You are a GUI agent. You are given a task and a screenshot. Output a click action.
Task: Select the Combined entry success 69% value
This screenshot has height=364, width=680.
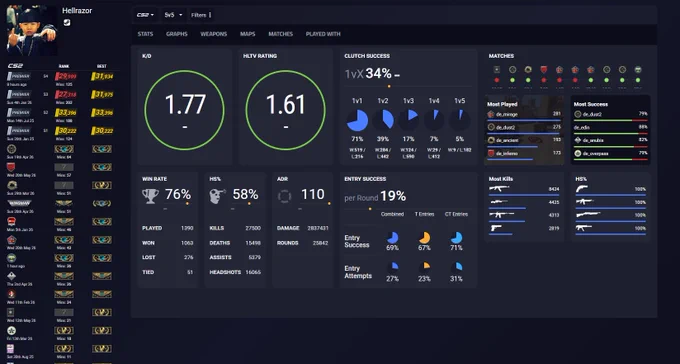[x=392, y=248]
